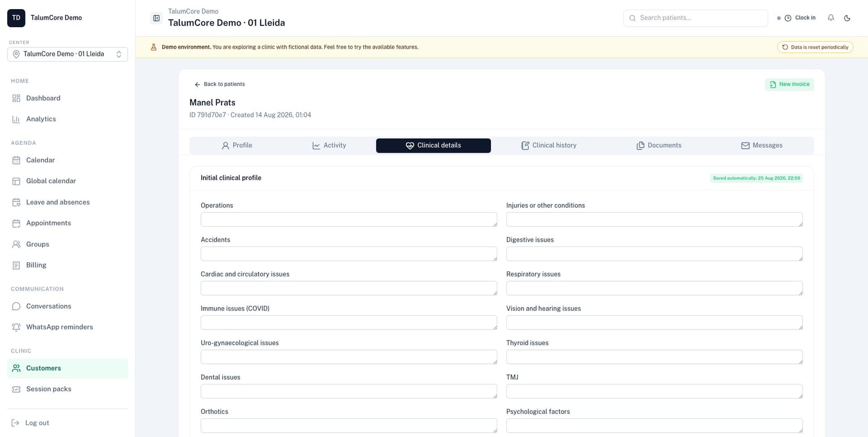Image resolution: width=868 pixels, height=437 pixels.
Task: Click the TD avatar logo
Action: 16,18
